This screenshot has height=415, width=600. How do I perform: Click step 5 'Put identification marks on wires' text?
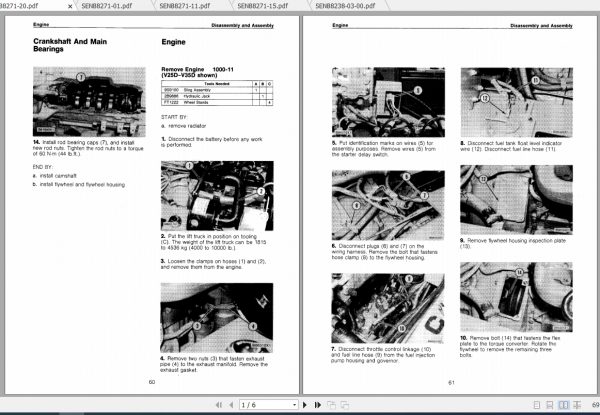tap(383, 149)
